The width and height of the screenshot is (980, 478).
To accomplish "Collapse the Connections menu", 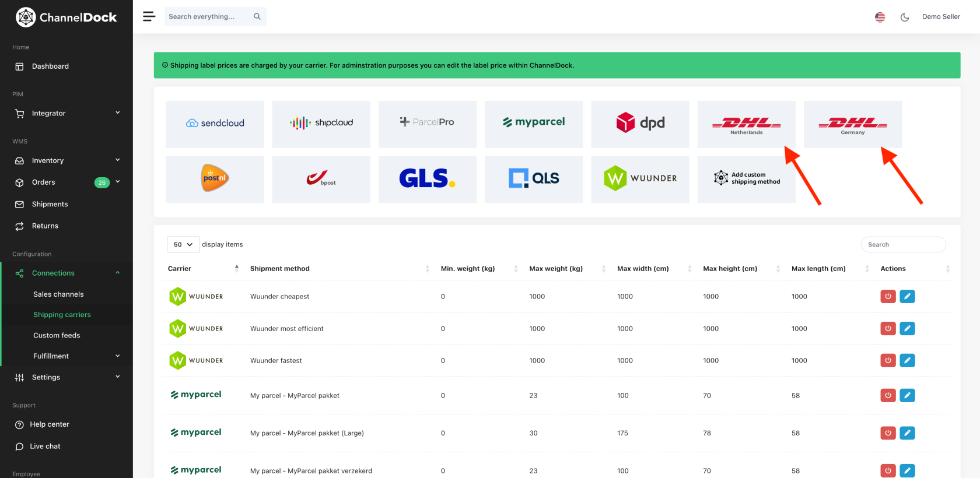I will (66, 273).
